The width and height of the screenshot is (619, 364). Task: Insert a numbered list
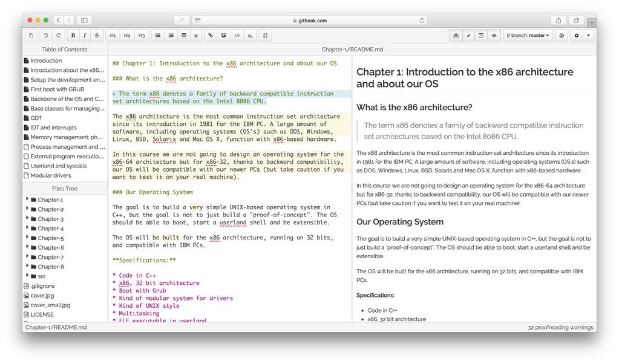(x=171, y=36)
